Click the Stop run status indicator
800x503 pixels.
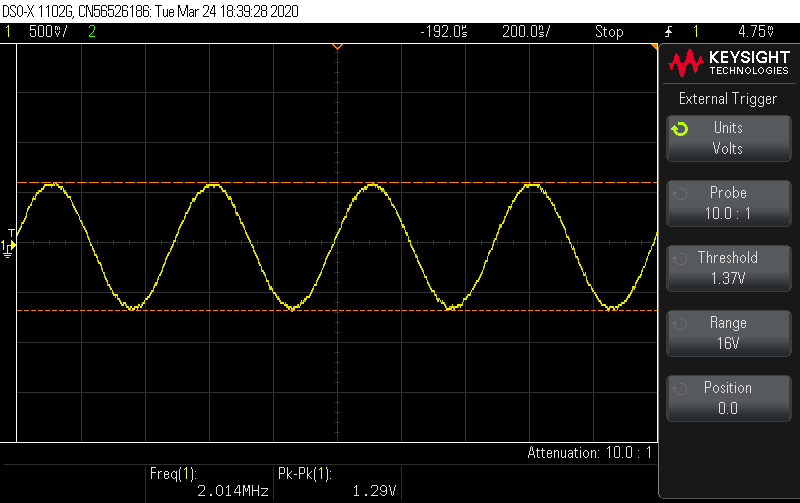click(609, 32)
